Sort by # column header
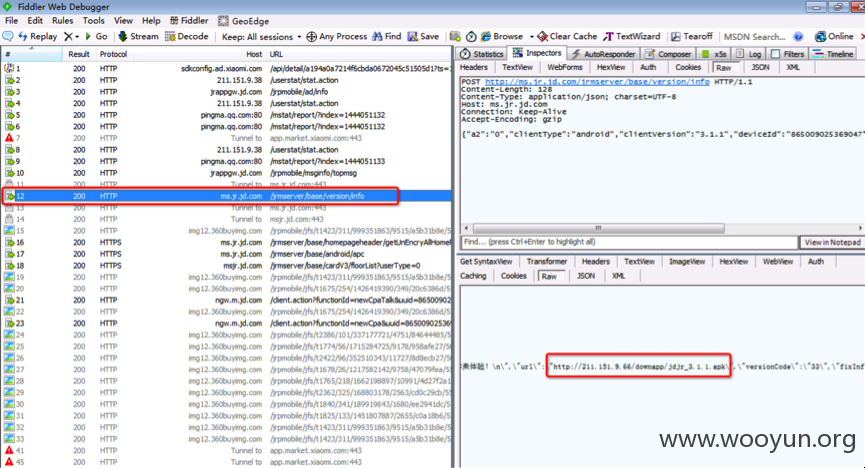The height and width of the screenshot is (468, 865). click(31, 54)
